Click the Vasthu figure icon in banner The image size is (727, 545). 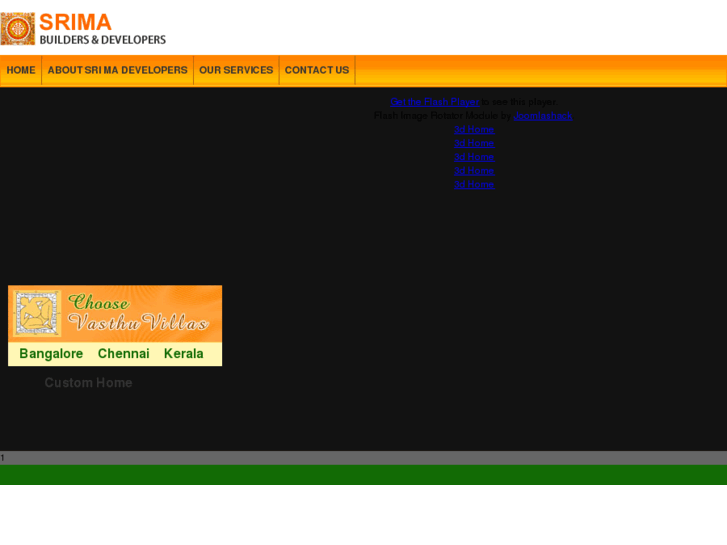37,313
